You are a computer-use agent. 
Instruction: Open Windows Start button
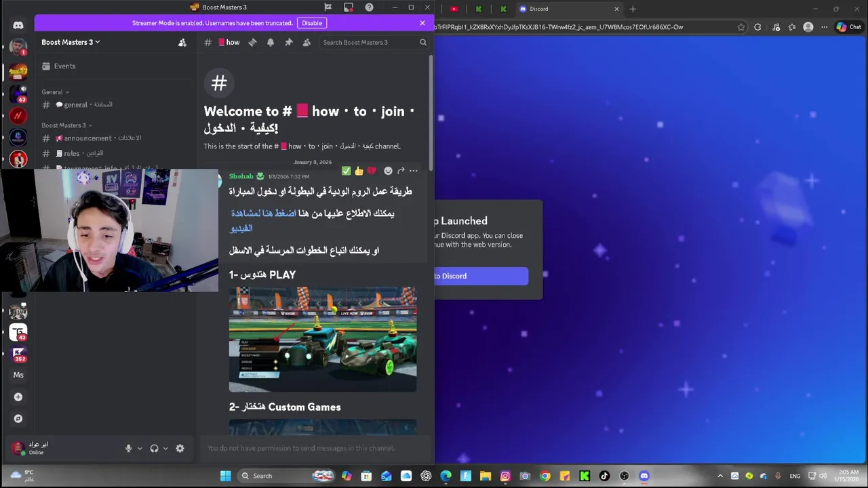point(226,476)
